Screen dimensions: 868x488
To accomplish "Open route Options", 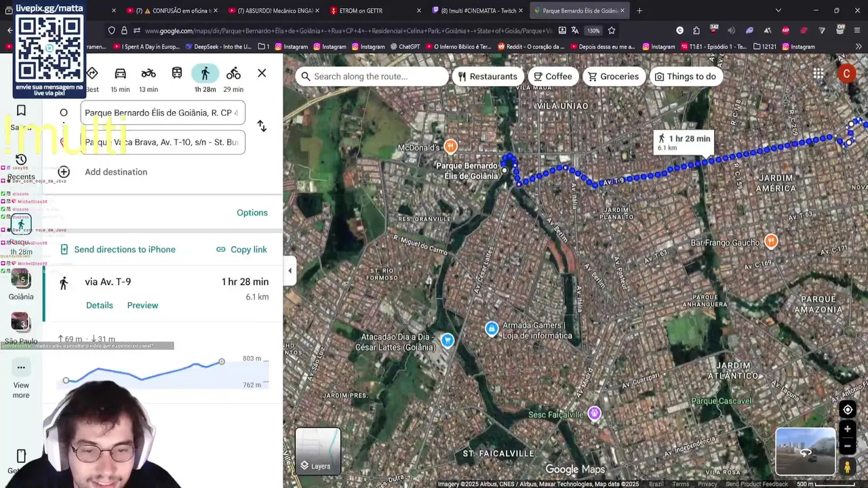I will tap(252, 213).
